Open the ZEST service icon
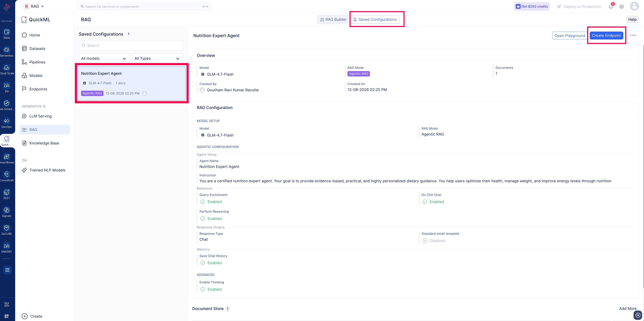Viewport: 644px width, 321px height. pos(7,192)
